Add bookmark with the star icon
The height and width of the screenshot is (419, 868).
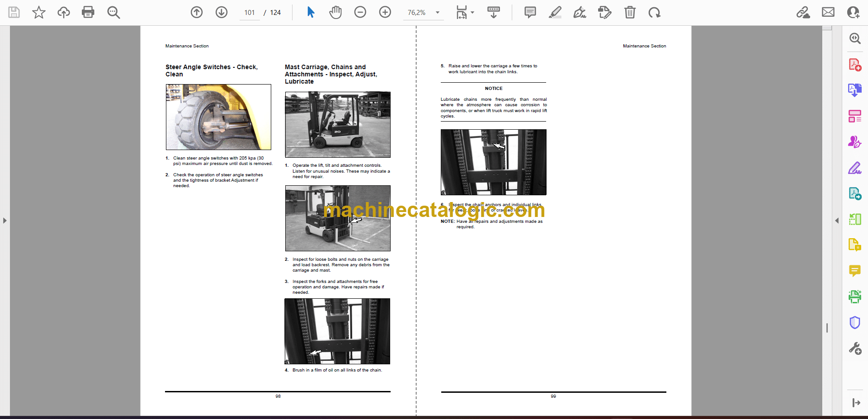[x=39, y=12]
